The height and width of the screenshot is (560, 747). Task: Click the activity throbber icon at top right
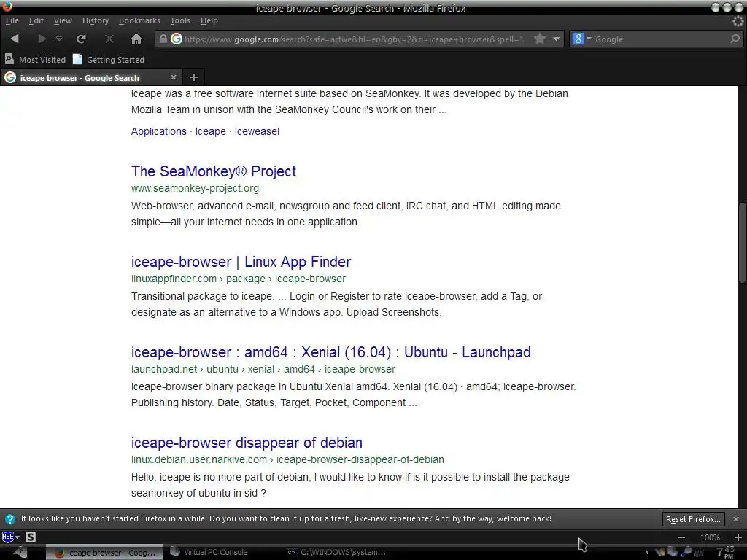coord(738,21)
